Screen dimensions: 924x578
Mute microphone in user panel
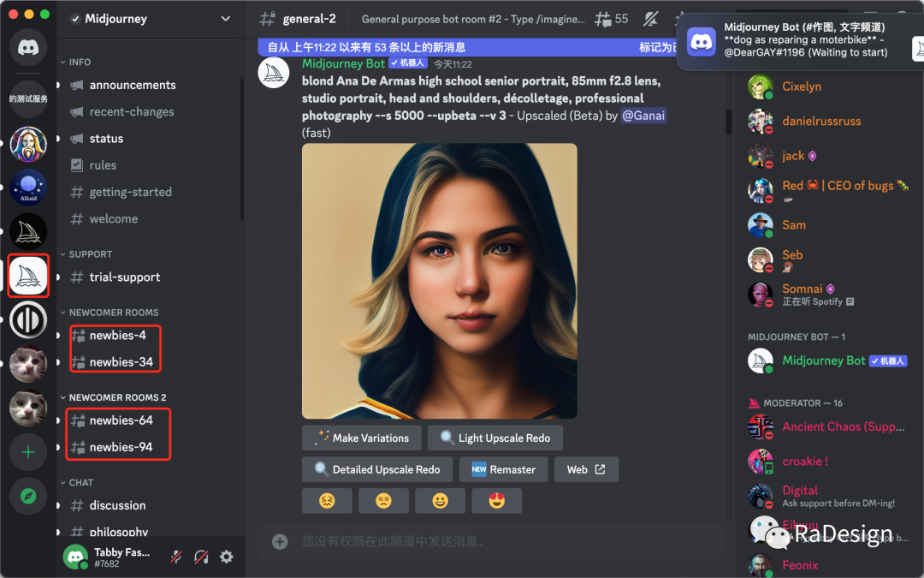point(176,557)
